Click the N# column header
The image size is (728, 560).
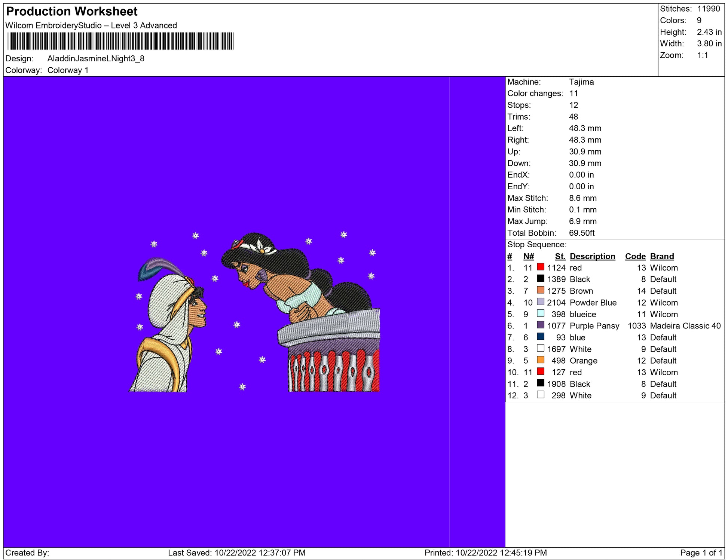point(529,257)
